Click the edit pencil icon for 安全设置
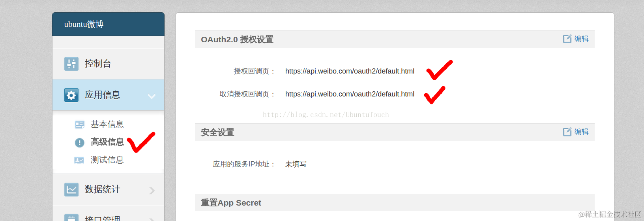 click(x=567, y=132)
